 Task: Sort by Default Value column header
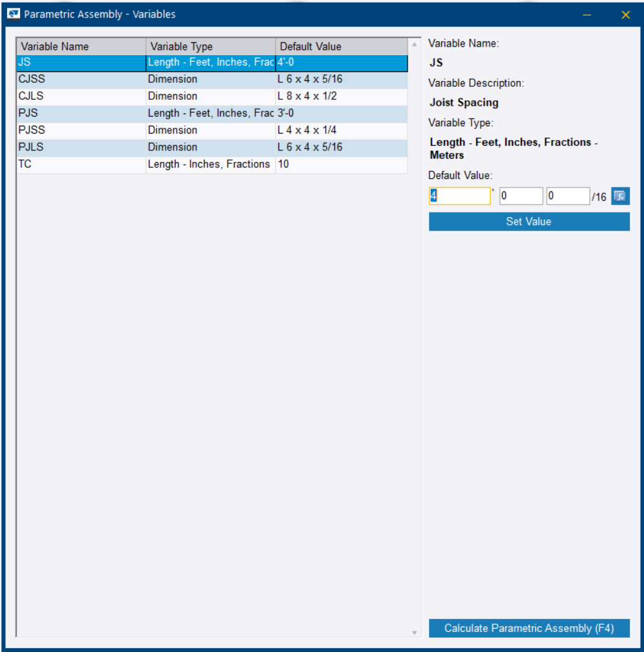pyautogui.click(x=341, y=47)
